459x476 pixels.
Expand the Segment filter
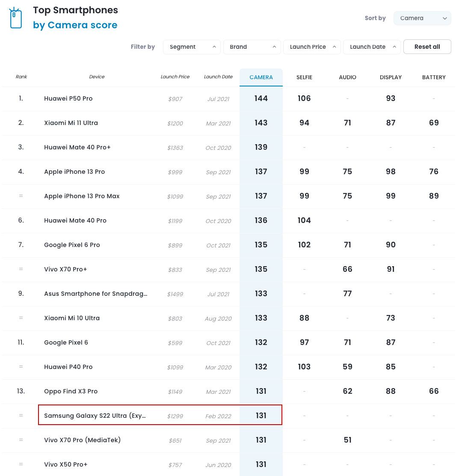coord(192,47)
